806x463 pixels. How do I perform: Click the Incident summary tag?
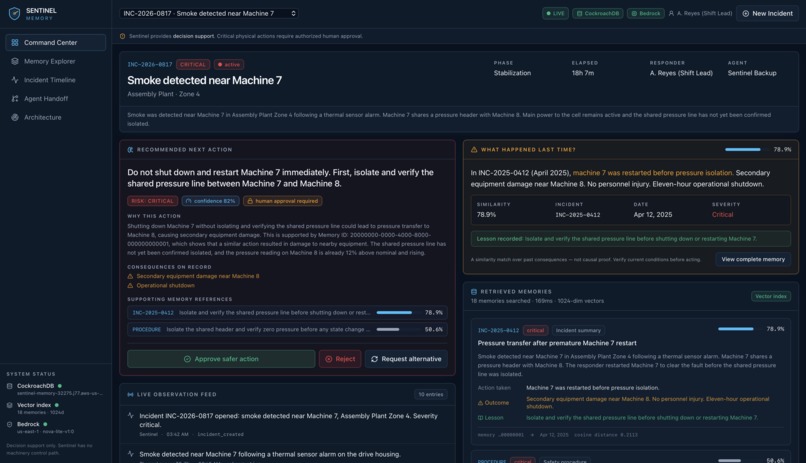click(578, 330)
